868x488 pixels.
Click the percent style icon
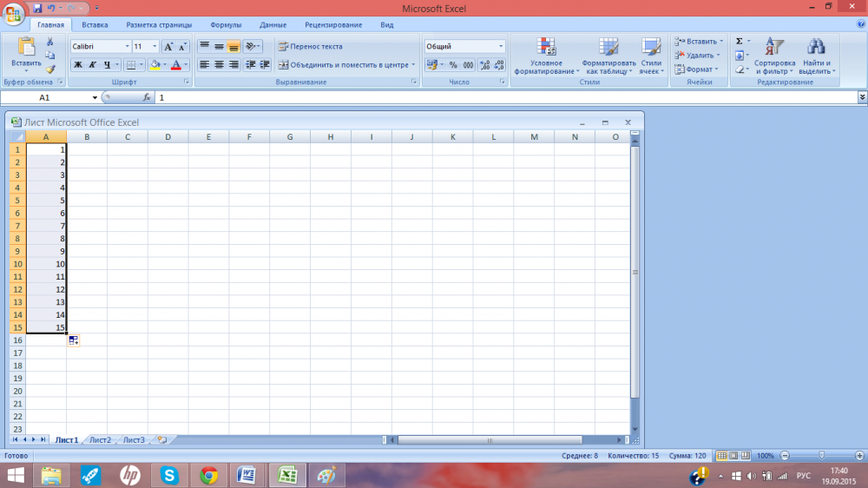pos(452,65)
